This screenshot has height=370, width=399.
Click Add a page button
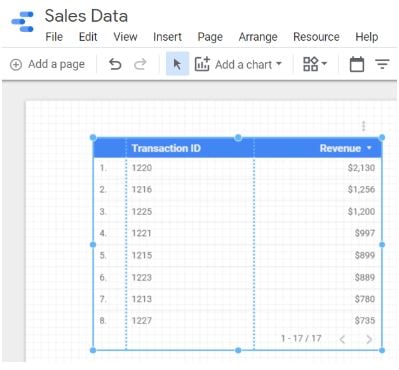(47, 64)
